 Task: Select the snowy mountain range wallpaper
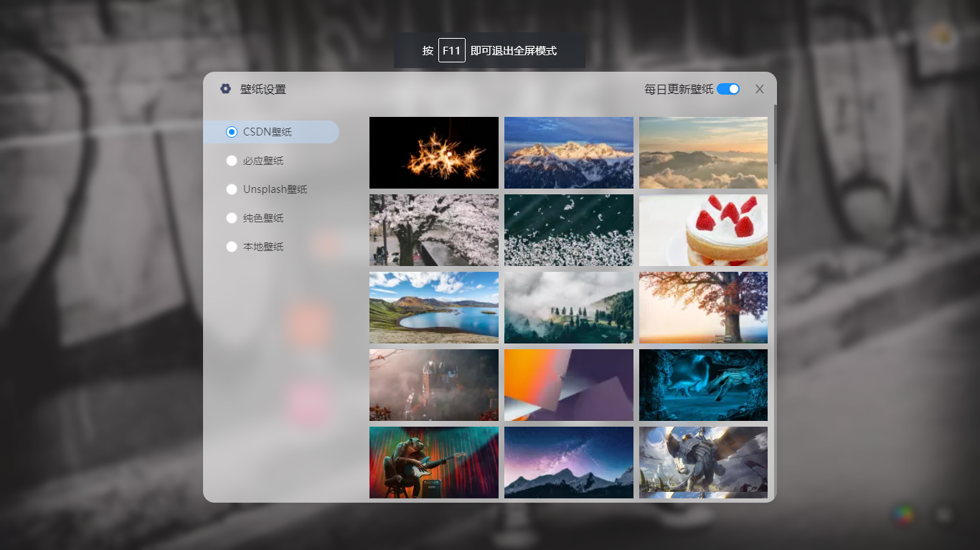coord(569,153)
